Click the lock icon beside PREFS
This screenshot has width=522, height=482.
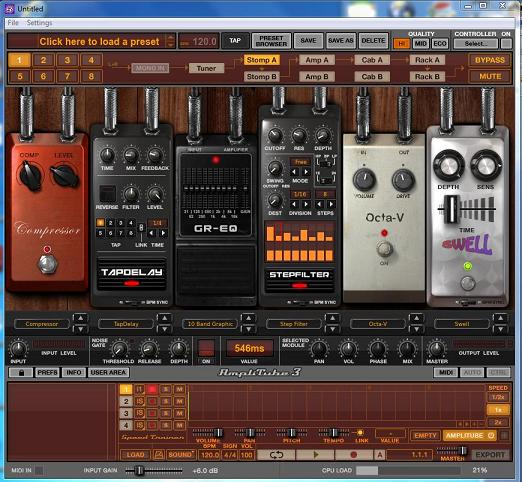[x=21, y=372]
